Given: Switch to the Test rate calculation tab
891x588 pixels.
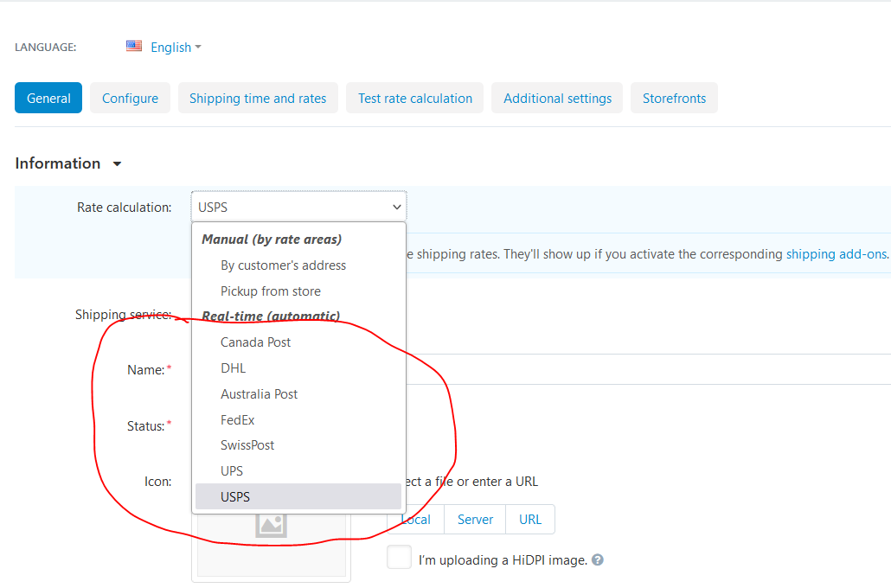Looking at the screenshot, I should pyautogui.click(x=414, y=98).
